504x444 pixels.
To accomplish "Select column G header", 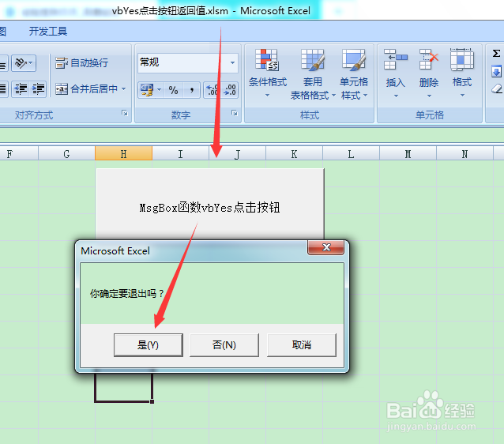I will (x=66, y=154).
